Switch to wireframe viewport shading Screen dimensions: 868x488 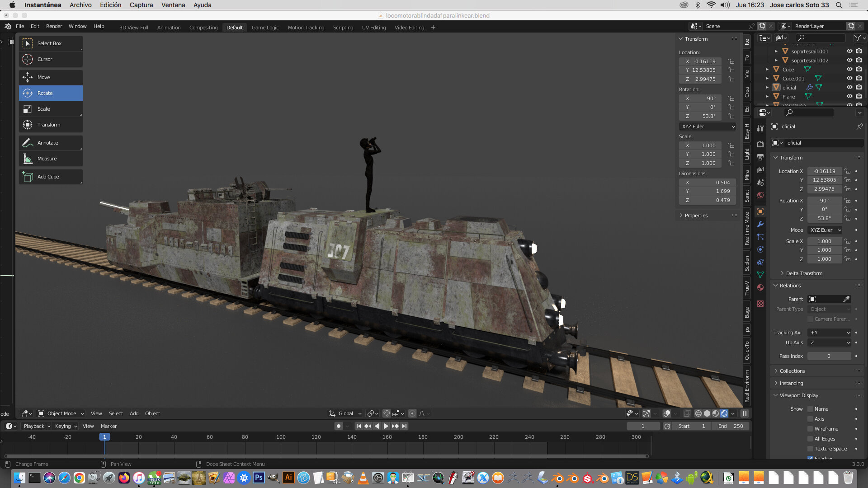tap(698, 413)
